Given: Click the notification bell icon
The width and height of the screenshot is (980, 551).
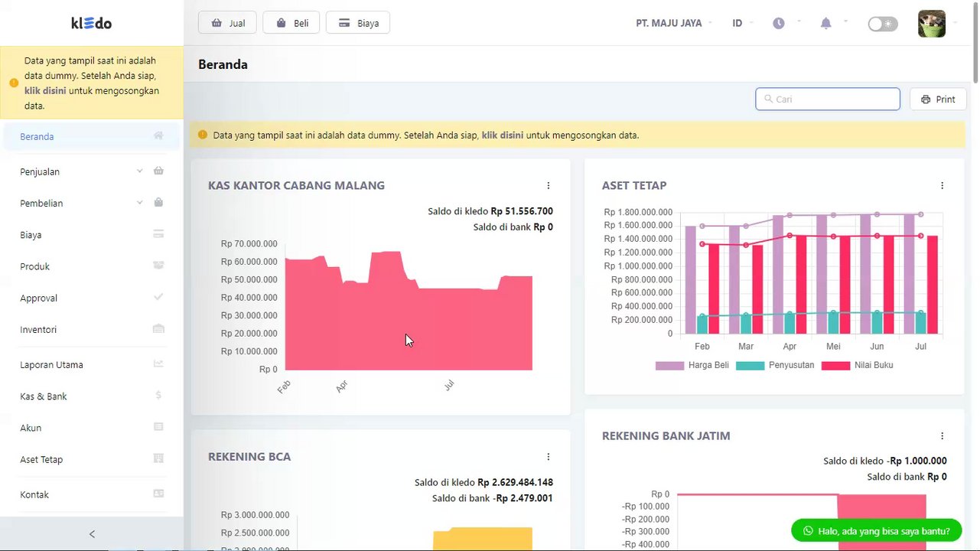Looking at the screenshot, I should pos(825,23).
